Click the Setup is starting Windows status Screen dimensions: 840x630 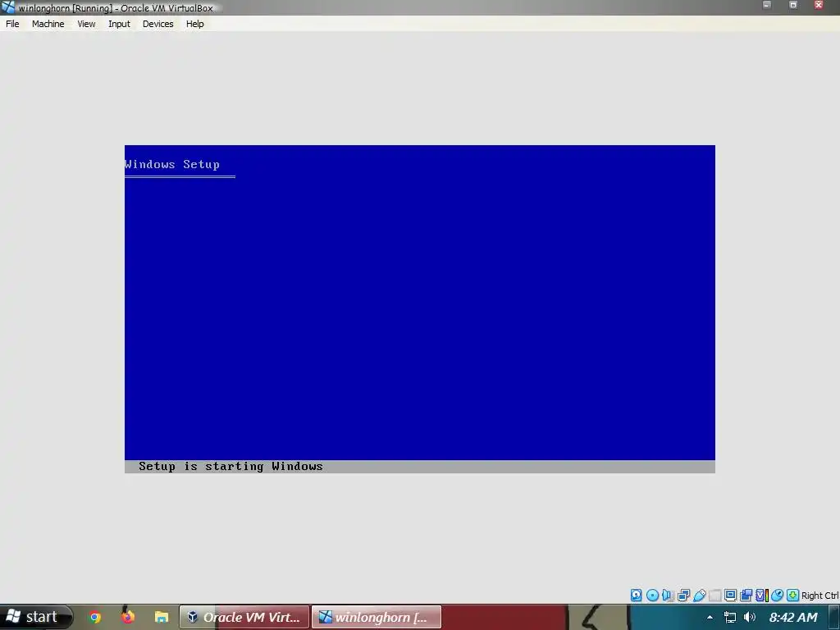coord(231,467)
